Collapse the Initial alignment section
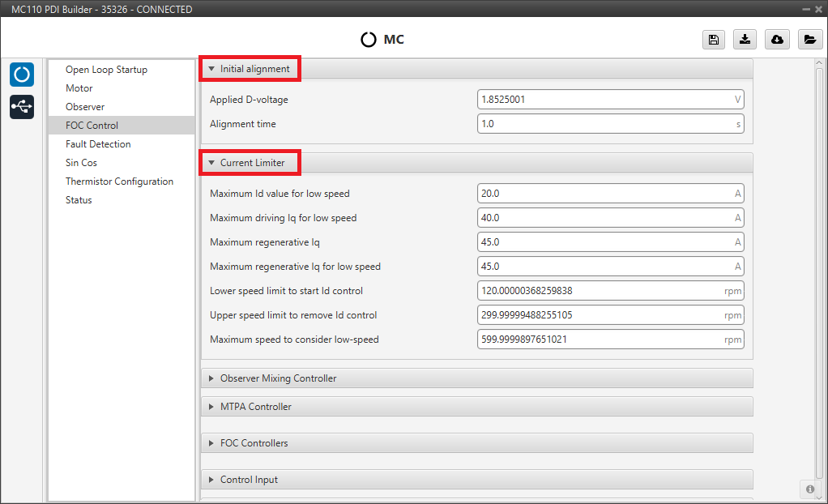 pos(250,70)
